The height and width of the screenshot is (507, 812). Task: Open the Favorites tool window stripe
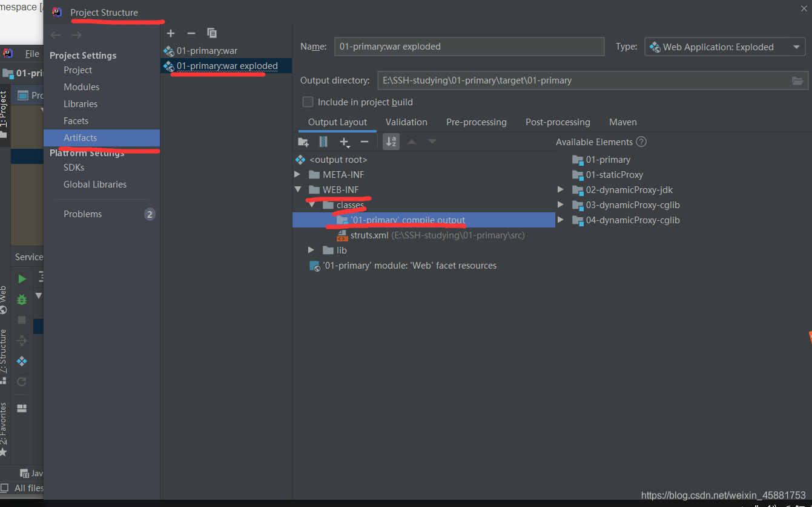click(x=4, y=428)
